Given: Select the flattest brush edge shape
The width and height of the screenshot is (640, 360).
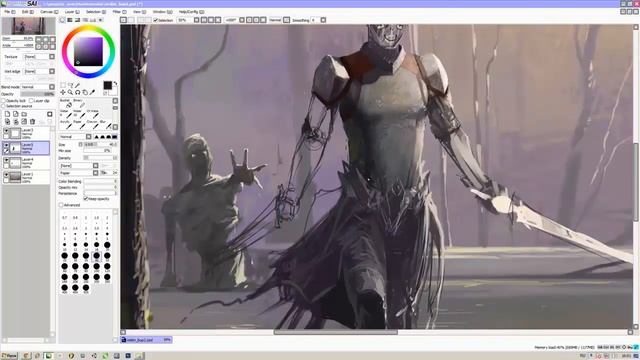Looking at the screenshot, I should pyautogui.click(x=115, y=136).
